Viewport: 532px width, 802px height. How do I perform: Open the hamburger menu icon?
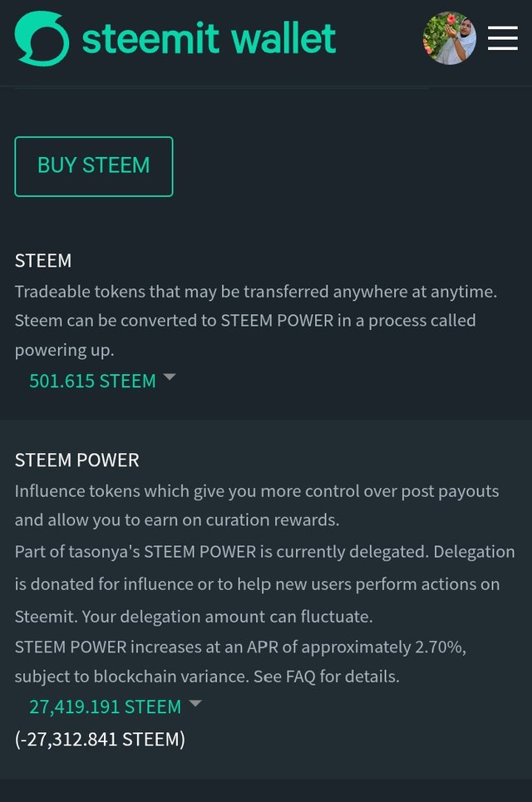tap(502, 38)
